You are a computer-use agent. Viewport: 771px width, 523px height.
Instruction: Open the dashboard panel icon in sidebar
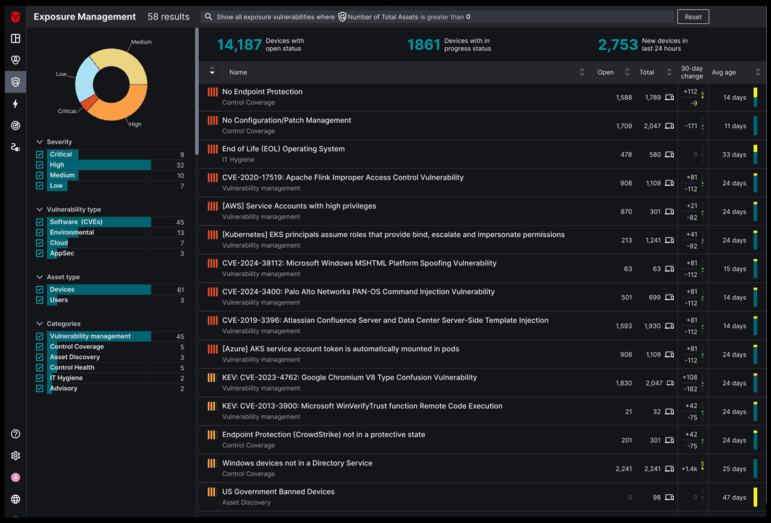pyautogui.click(x=15, y=39)
